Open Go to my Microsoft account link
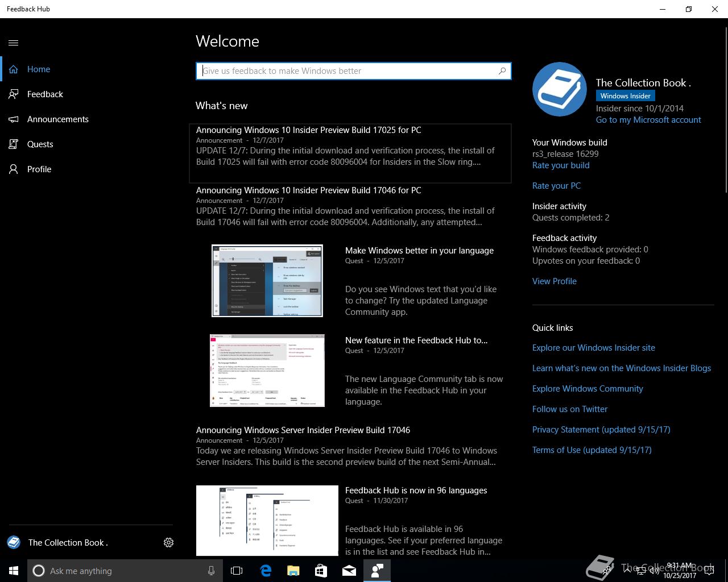Viewport: 728px width, 582px height. (648, 120)
